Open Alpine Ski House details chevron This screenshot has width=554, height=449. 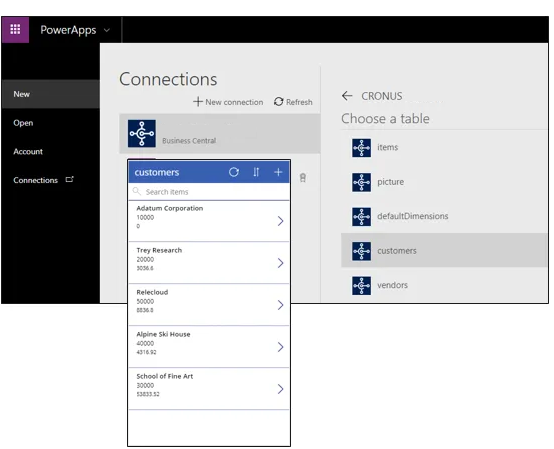point(281,347)
